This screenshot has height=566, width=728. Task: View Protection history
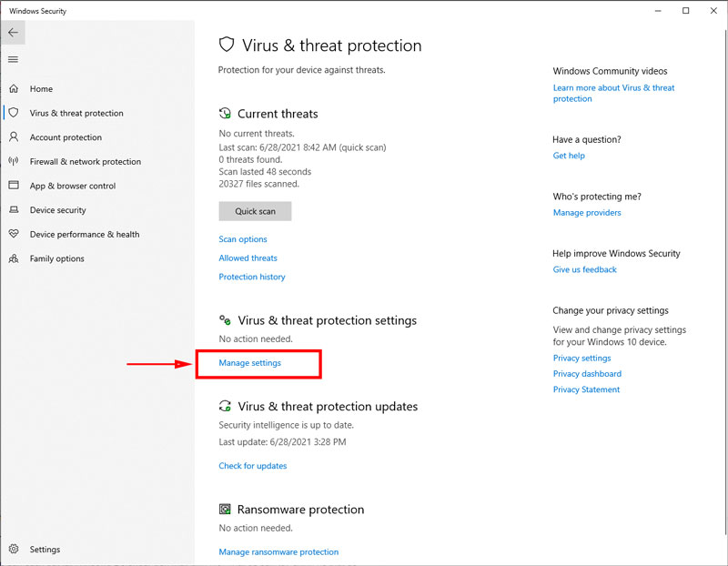(252, 277)
